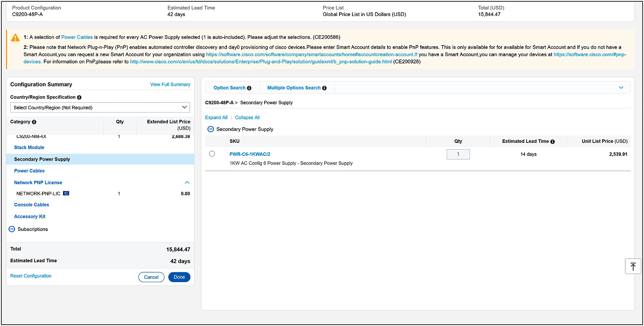Open the smartaccounts account creation URL
The image size is (644, 326).
pyautogui.click(x=312, y=54)
